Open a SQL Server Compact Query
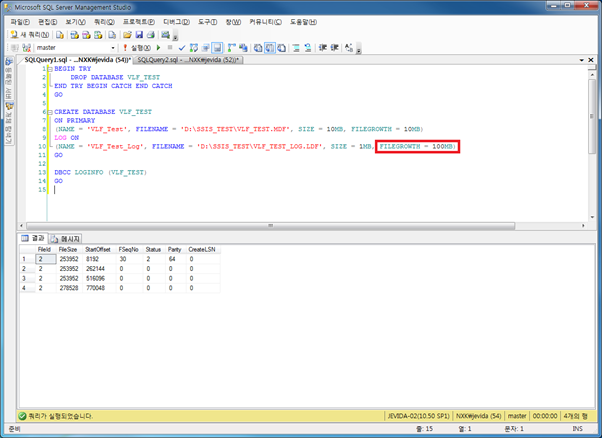602x438 pixels. click(x=112, y=35)
